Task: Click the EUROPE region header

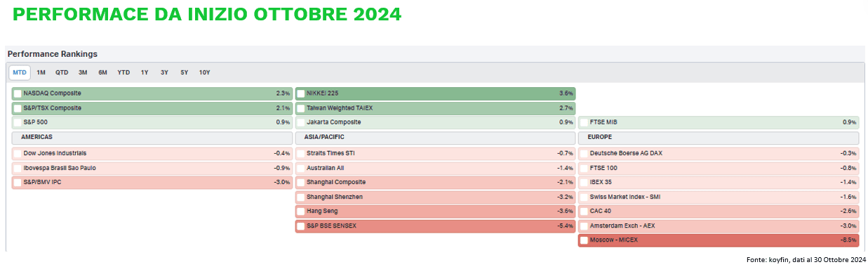Action: point(601,138)
